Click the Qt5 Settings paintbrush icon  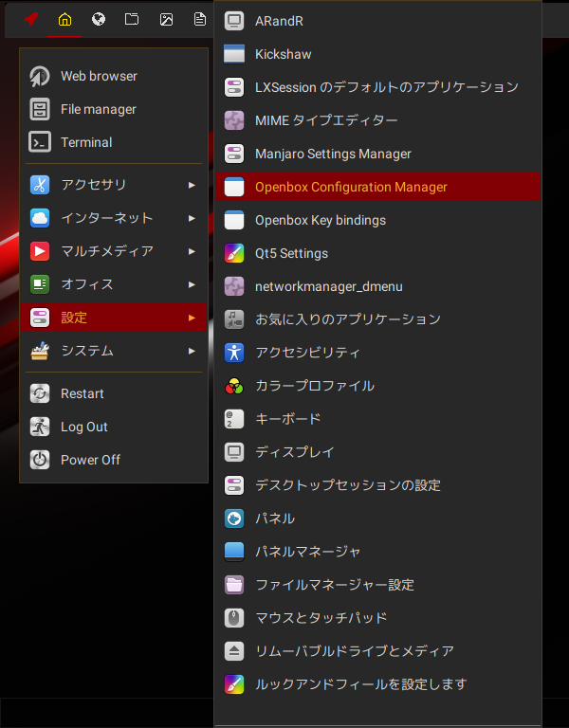click(x=234, y=253)
